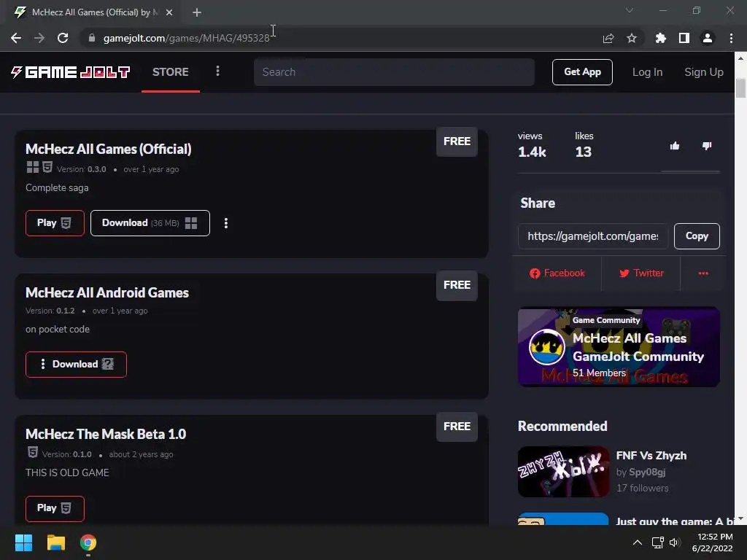747x560 pixels.
Task: Click the FREE badge on McHecz All Games (Official)
Action: pyautogui.click(x=457, y=141)
